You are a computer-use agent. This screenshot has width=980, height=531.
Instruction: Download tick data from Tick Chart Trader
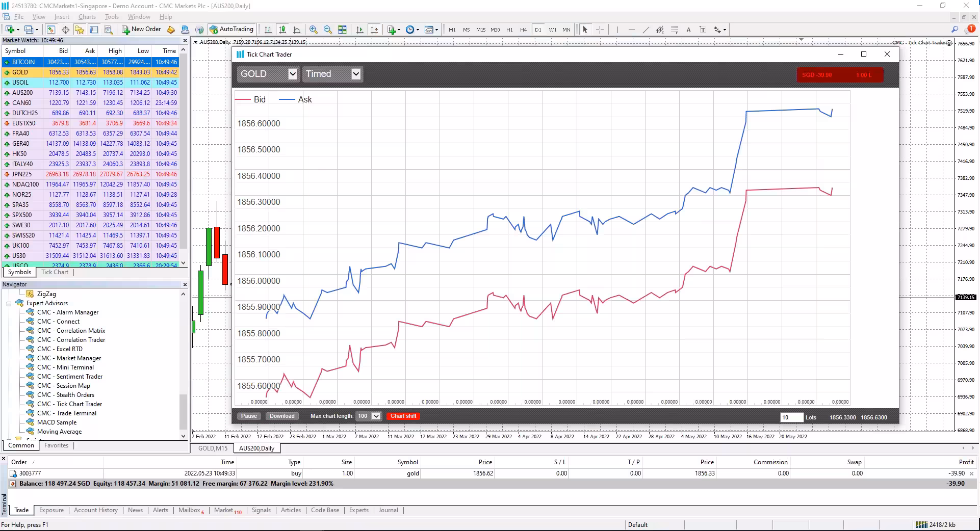pos(281,416)
